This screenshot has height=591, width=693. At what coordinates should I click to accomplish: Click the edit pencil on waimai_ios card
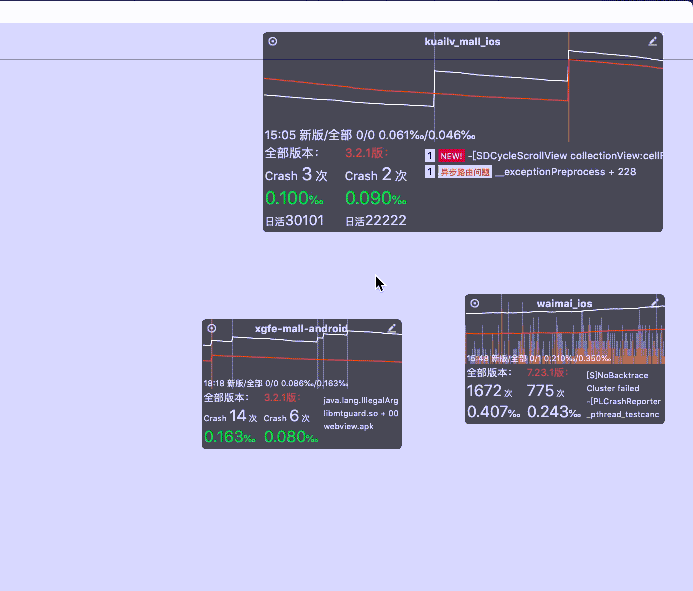pos(655,303)
